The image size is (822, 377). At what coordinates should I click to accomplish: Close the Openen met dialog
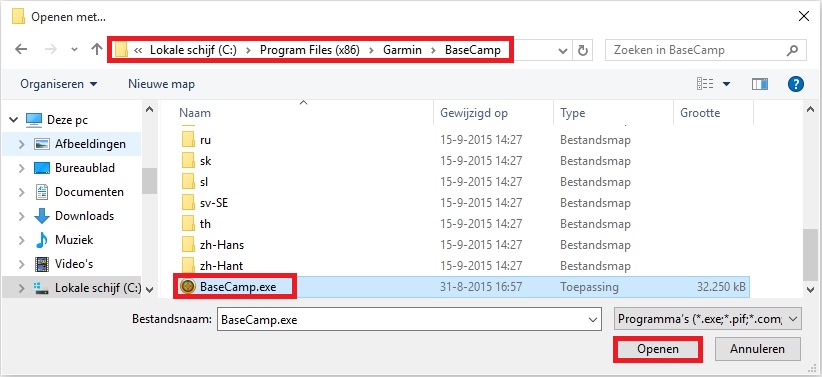point(803,16)
